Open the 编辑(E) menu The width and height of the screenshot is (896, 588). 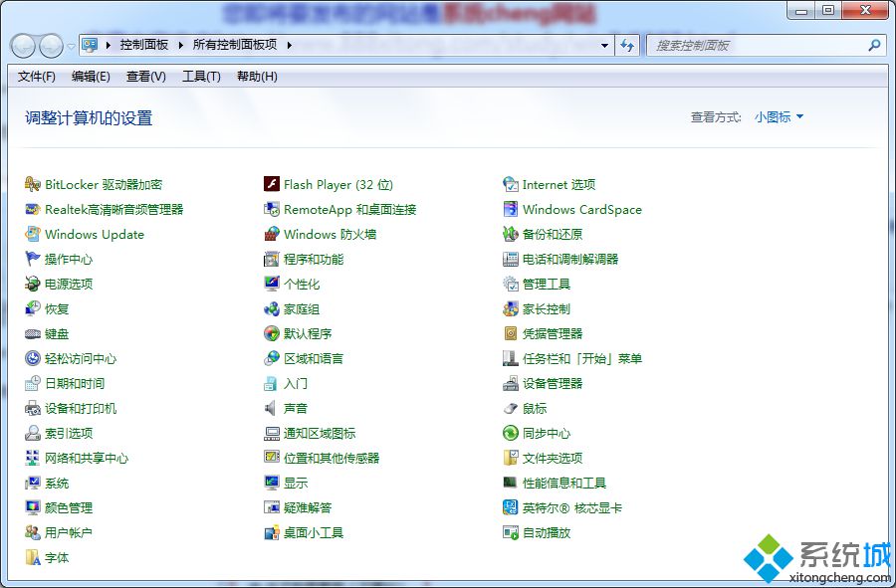(91, 77)
